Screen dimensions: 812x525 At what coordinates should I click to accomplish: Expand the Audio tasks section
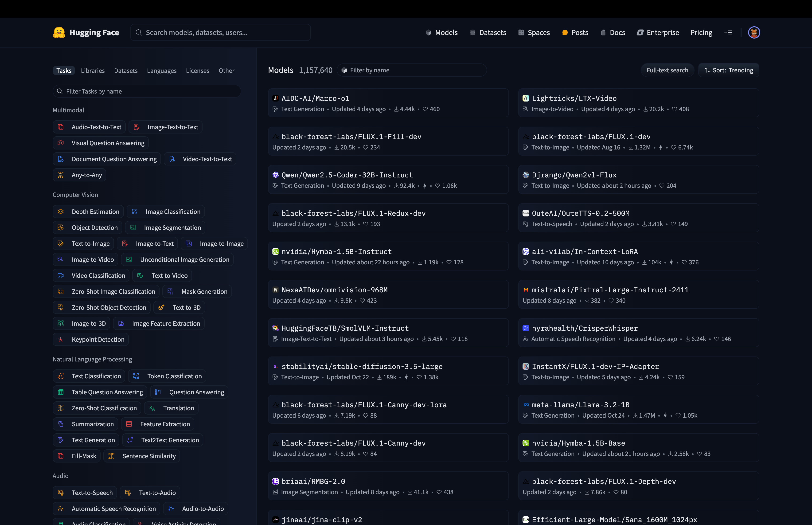tap(60, 475)
